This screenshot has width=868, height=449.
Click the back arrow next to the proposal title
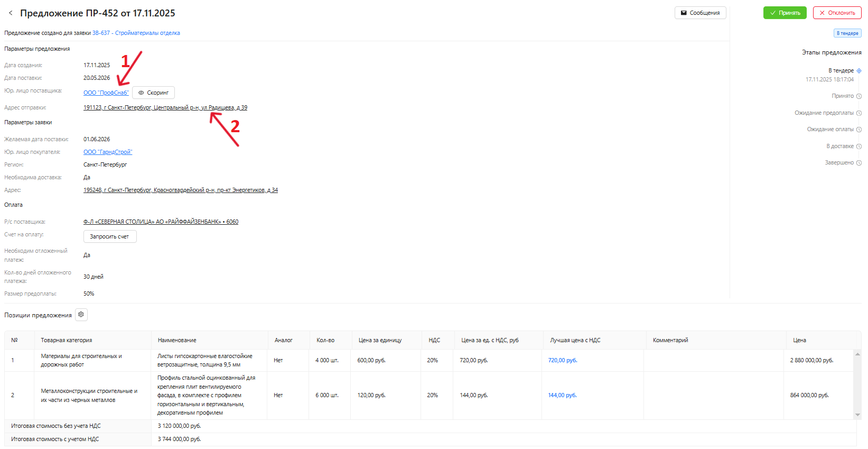tap(11, 13)
